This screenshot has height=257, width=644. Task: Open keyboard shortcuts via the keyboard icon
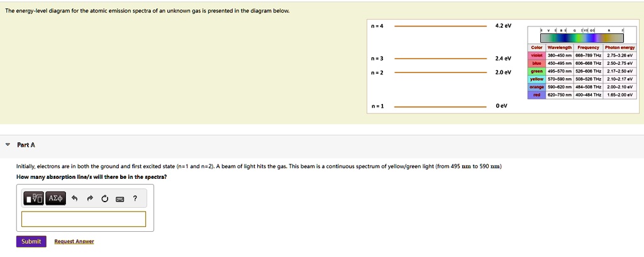pos(119,199)
